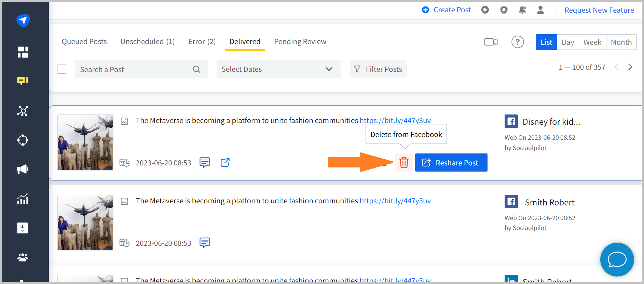Screen dimensions: 644x284
Task: Go to next page of posts
Action: coord(630,67)
